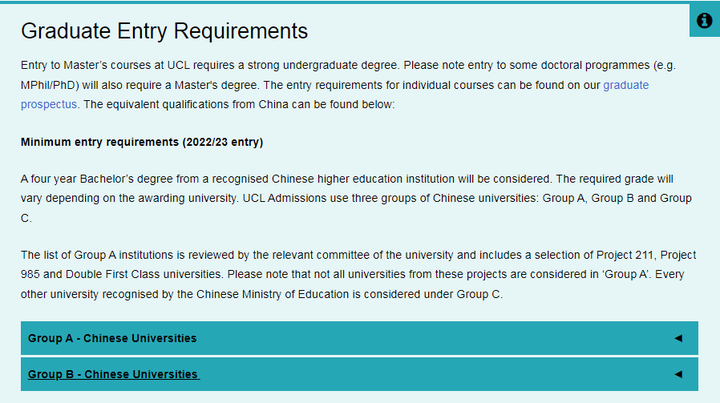This screenshot has height=403, width=720.
Task: Expand Group A arrow indicator
Action: pyautogui.click(x=678, y=338)
